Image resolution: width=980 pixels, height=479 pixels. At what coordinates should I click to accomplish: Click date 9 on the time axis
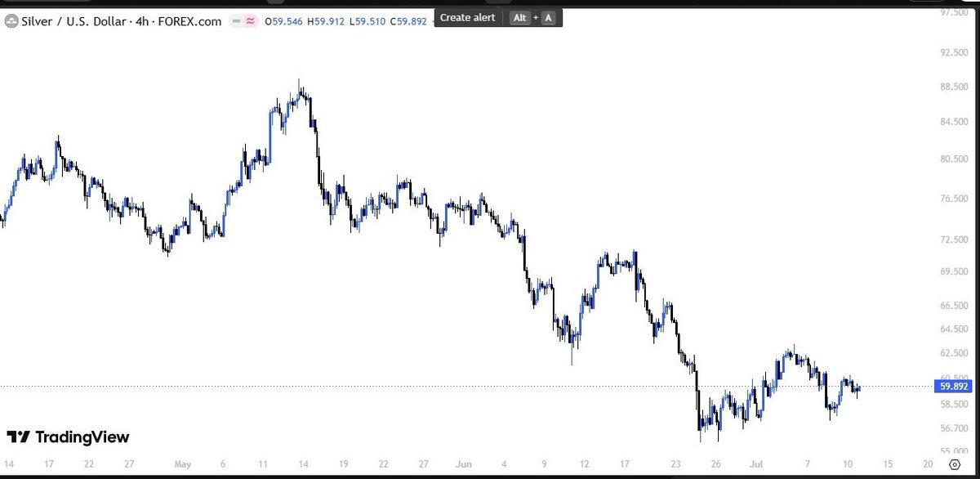coord(544,464)
